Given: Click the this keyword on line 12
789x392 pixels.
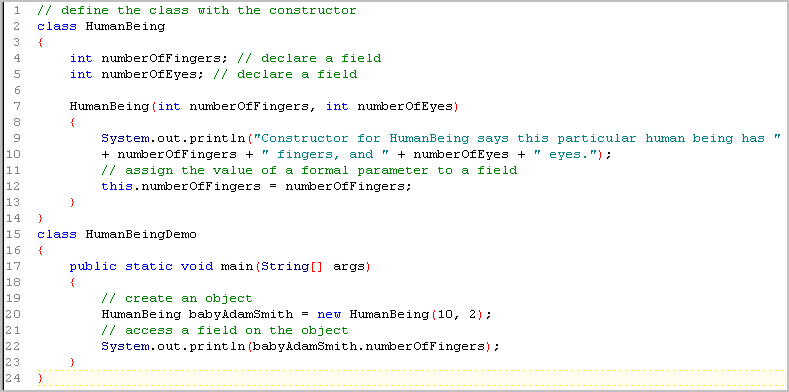Looking at the screenshot, I should [x=117, y=186].
